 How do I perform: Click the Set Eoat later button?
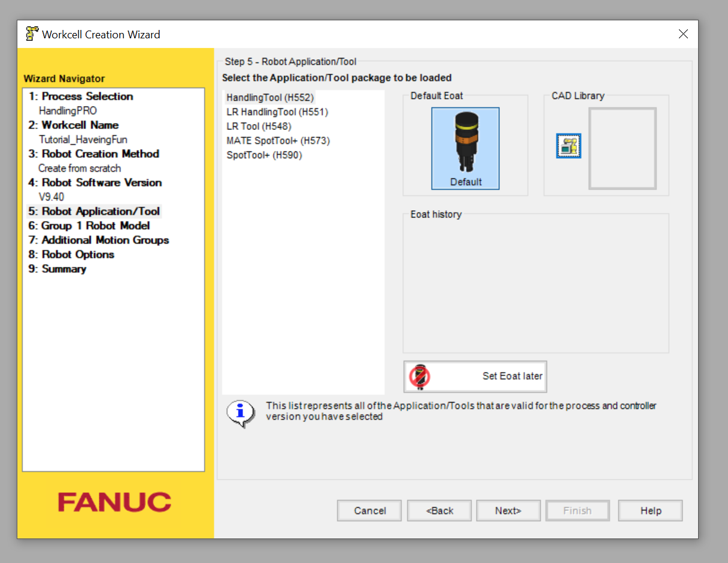pos(475,376)
